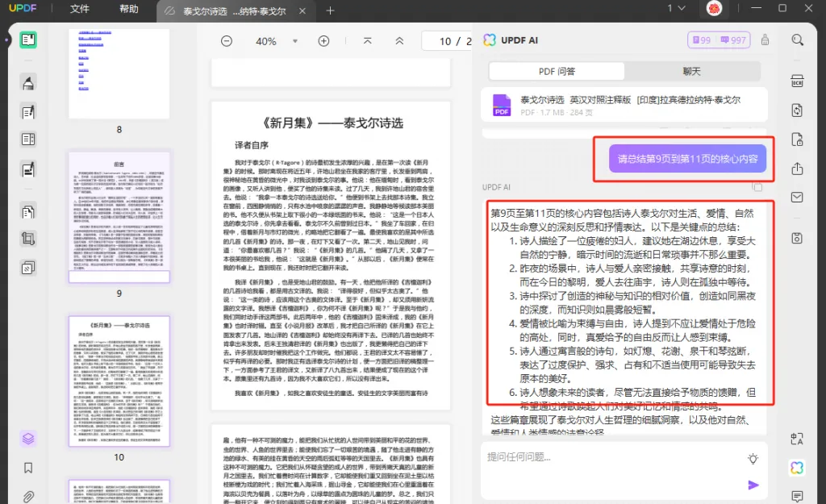Open comments list icon bottom right
The height and width of the screenshot is (504, 826).
(797, 496)
